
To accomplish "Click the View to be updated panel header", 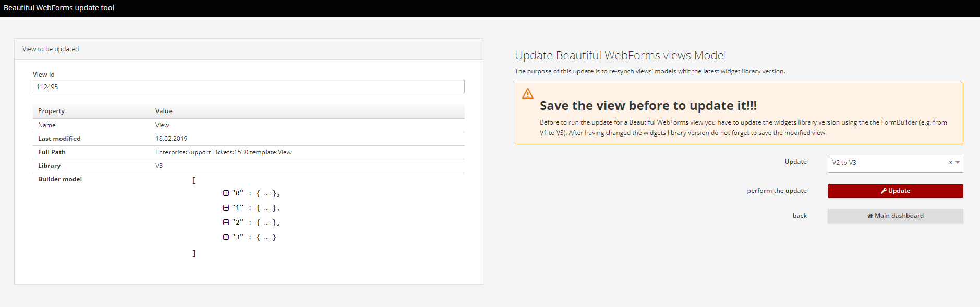I will tap(249, 49).
